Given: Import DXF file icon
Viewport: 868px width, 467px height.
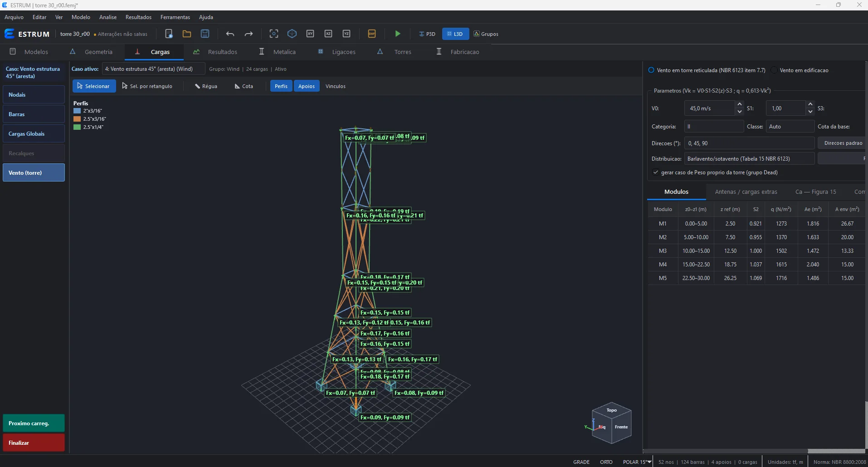Looking at the screenshot, I should click(372, 34).
